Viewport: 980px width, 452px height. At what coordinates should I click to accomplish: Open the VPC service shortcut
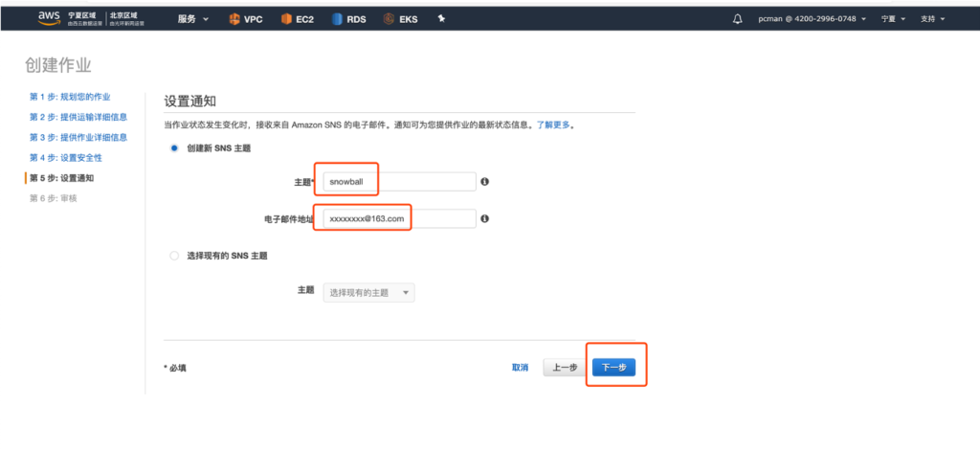click(245, 19)
